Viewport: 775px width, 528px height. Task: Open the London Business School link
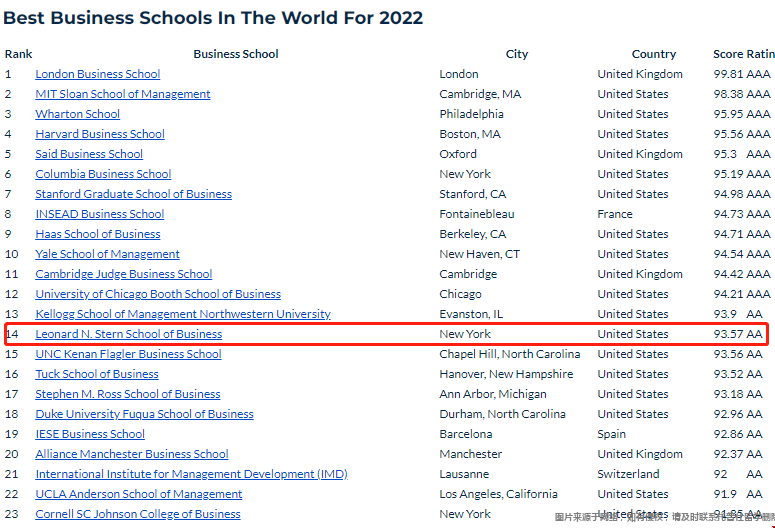click(x=97, y=74)
